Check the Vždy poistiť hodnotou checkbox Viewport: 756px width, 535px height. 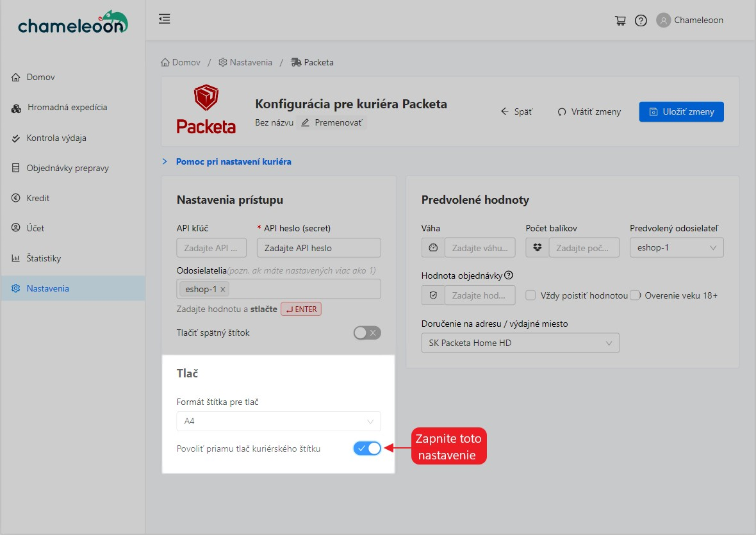click(x=530, y=295)
